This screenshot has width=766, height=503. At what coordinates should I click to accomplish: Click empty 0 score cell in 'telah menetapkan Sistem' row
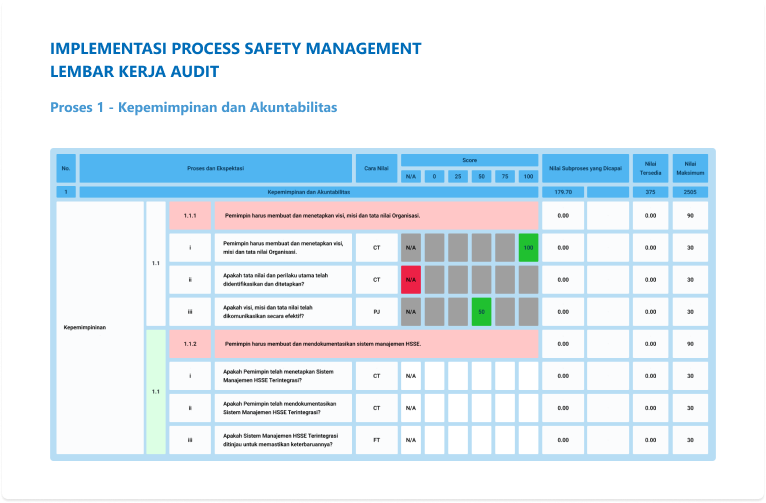(434, 376)
